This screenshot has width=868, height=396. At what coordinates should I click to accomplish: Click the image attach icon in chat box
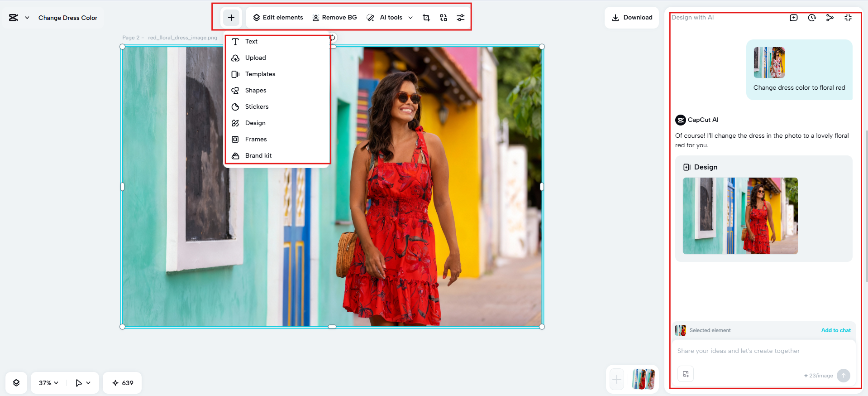(x=686, y=374)
